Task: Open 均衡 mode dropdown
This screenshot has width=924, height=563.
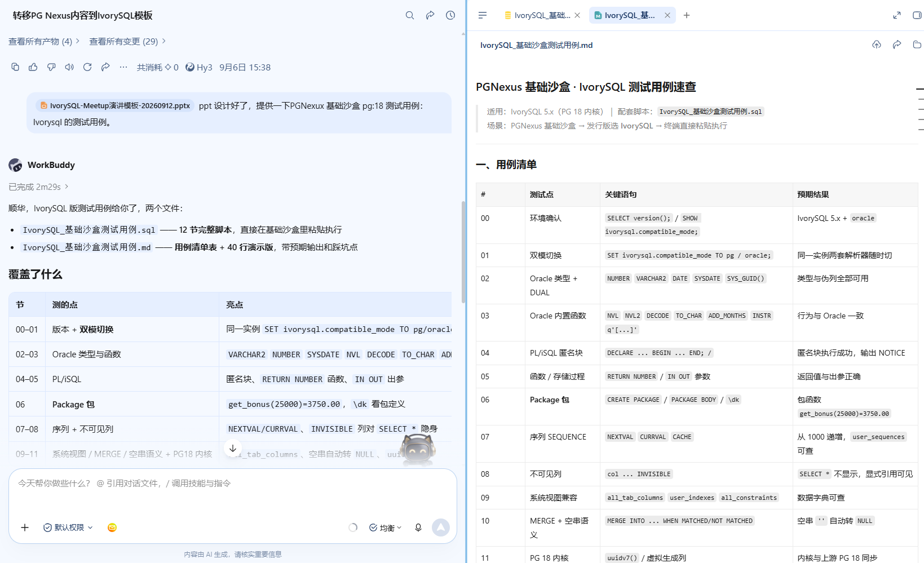Action: coord(386,527)
